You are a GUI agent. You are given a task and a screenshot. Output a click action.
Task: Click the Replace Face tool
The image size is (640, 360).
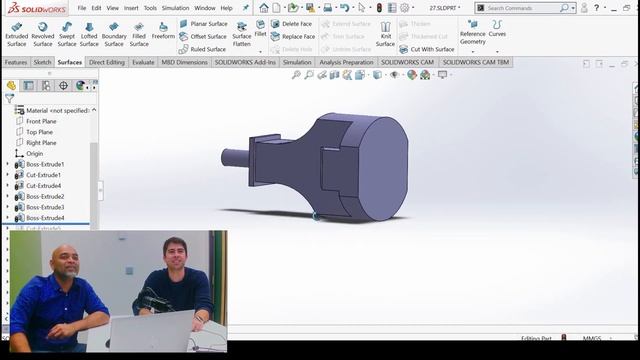[293, 36]
